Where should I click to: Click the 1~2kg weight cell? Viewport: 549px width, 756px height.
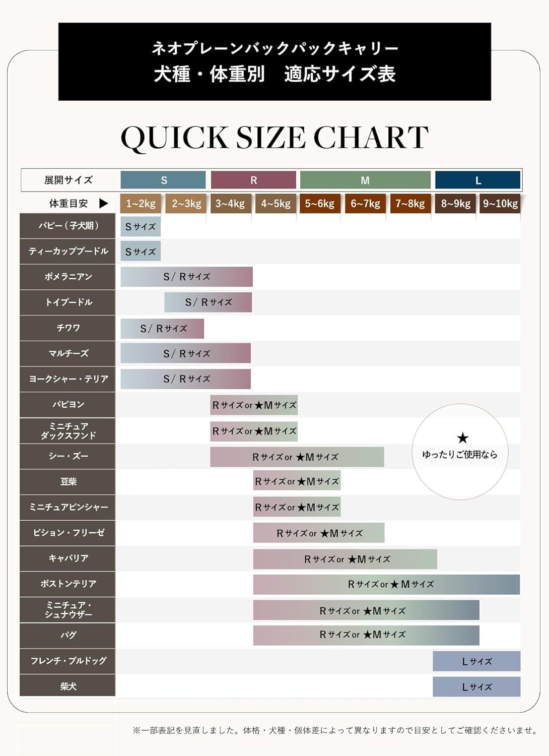[141, 204]
